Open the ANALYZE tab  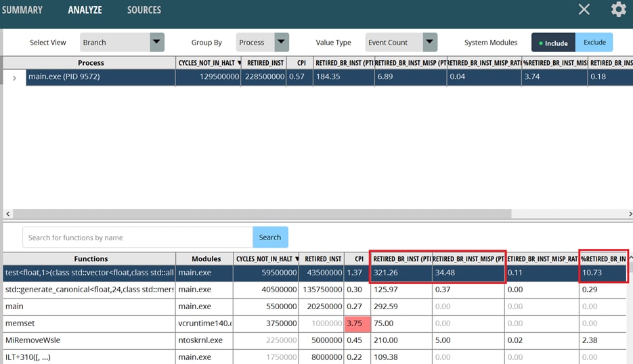coord(85,10)
